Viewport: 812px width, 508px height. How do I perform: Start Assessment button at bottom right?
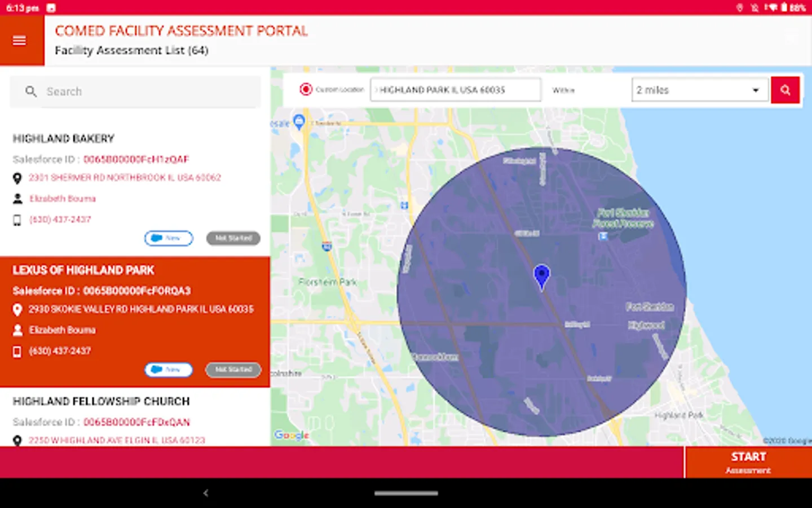(748, 462)
